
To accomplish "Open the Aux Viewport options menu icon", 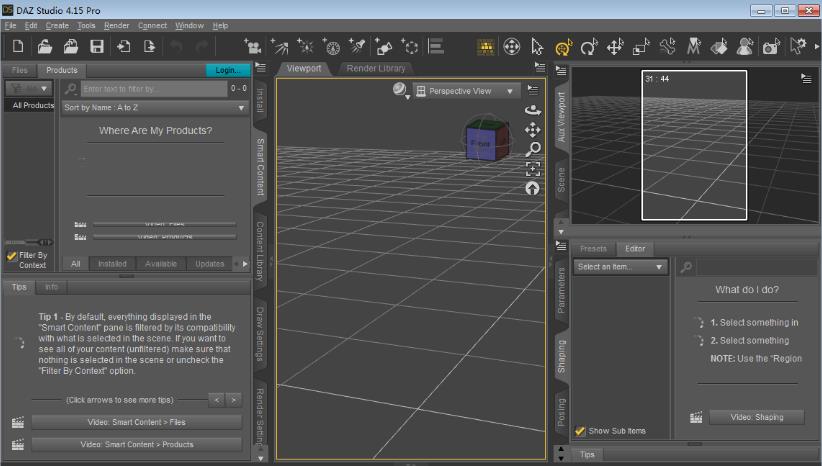I will (806, 79).
